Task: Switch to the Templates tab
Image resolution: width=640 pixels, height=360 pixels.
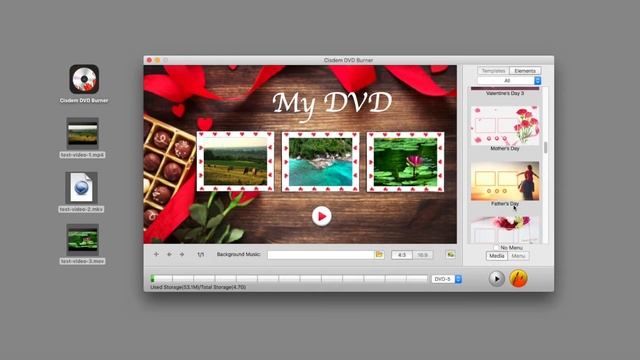Action: point(493,71)
